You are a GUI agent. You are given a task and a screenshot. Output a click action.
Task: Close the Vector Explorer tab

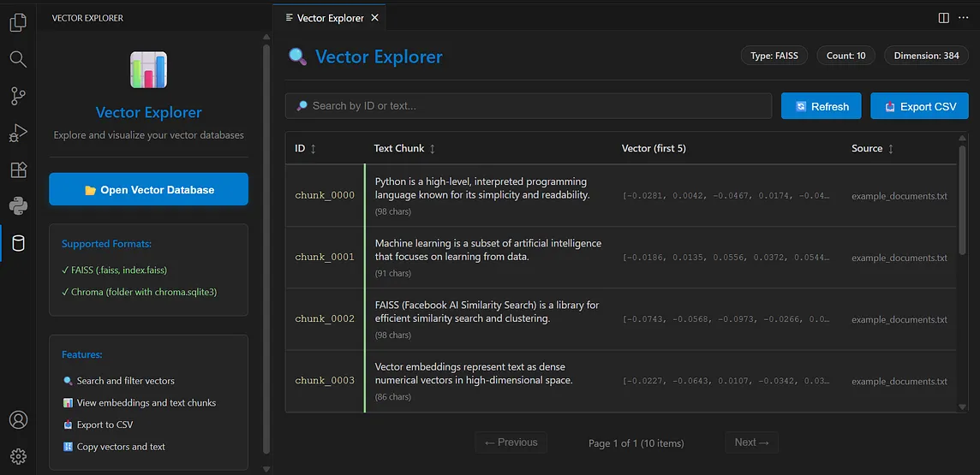pos(375,18)
